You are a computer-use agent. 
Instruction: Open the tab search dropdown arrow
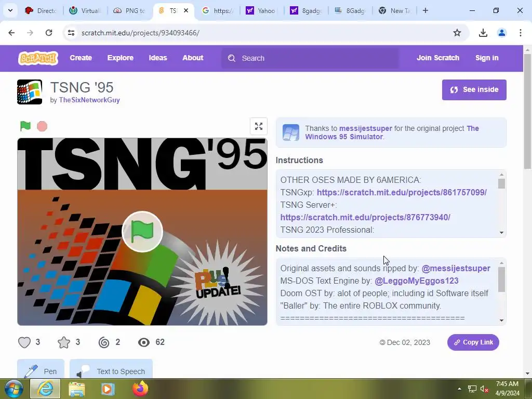click(10, 10)
